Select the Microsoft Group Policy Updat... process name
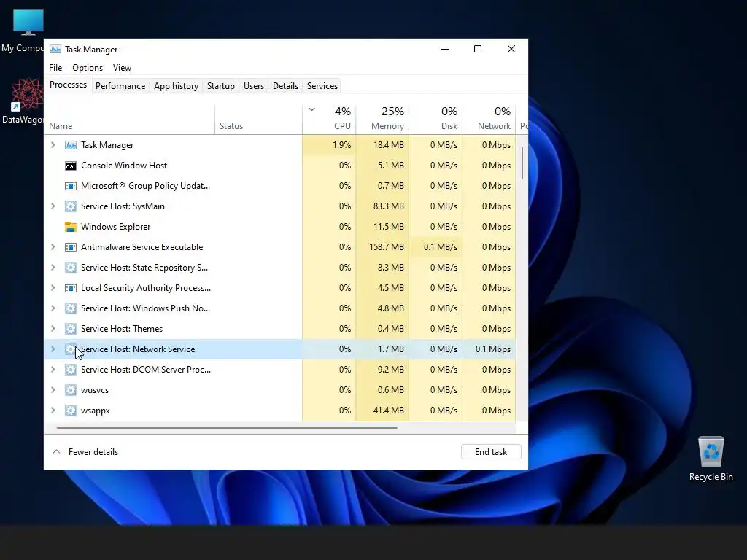747x560 pixels. 145,186
